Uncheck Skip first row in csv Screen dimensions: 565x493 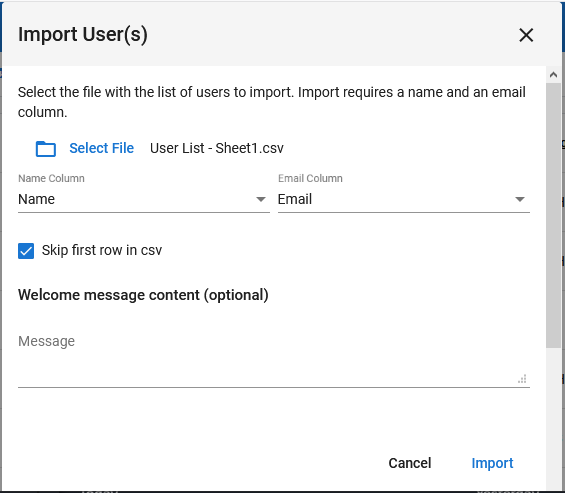click(26, 251)
